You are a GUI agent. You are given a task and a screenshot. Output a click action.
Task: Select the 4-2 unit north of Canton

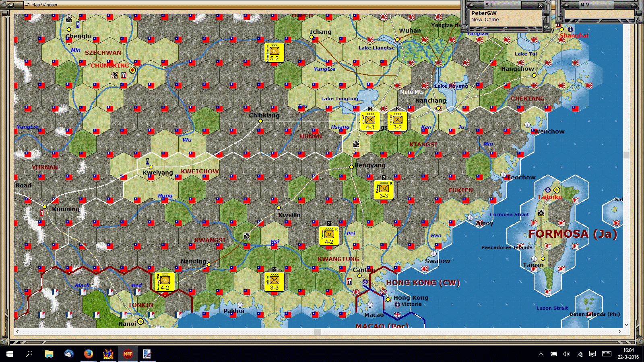point(329,236)
